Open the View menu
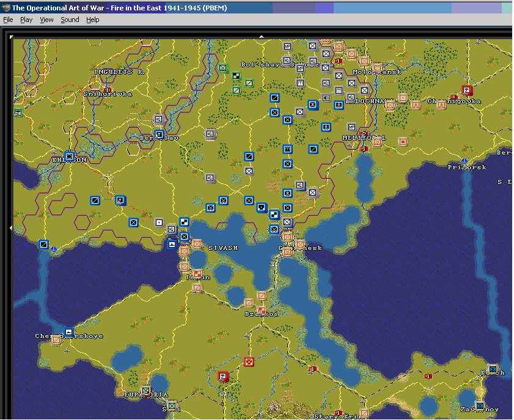Screen dimensions: 514x420 [46, 20]
